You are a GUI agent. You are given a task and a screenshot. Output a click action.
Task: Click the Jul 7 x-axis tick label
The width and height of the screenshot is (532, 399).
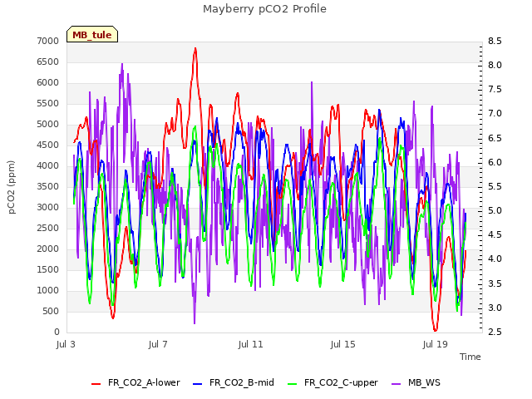[158, 344]
